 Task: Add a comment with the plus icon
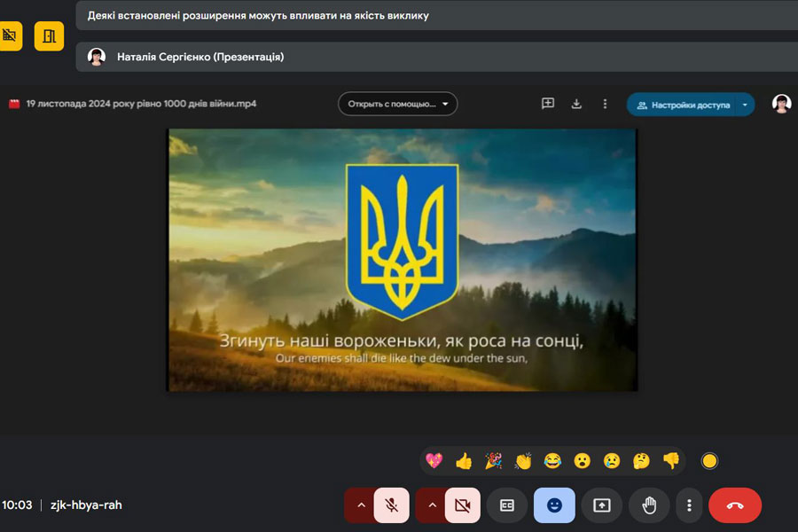point(548,104)
